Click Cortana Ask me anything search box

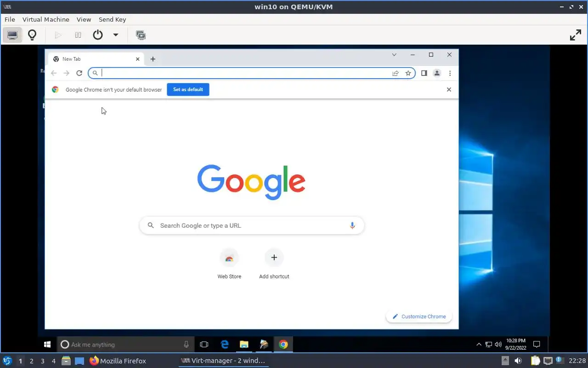point(125,344)
